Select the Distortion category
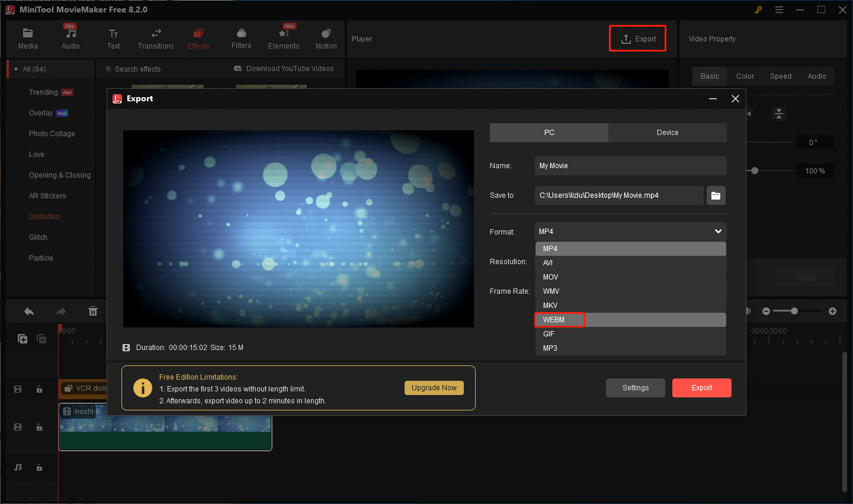Screen dimensions: 853x504 (x=44, y=217)
